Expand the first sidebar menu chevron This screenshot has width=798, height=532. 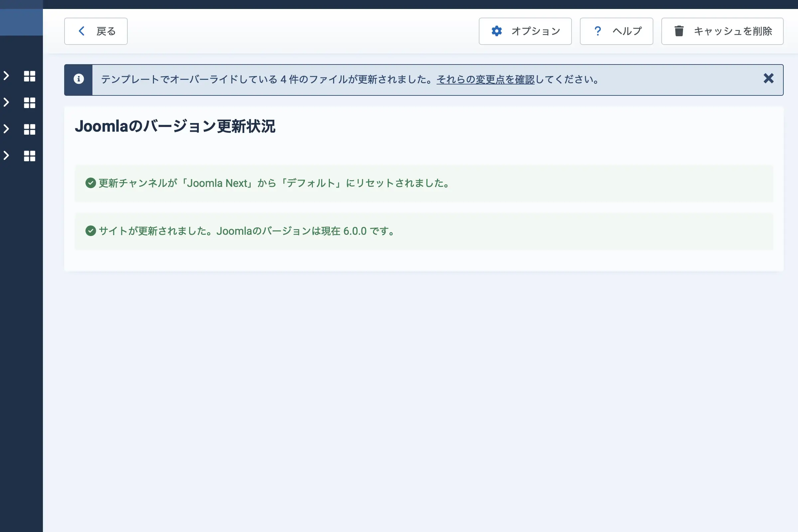(6, 75)
